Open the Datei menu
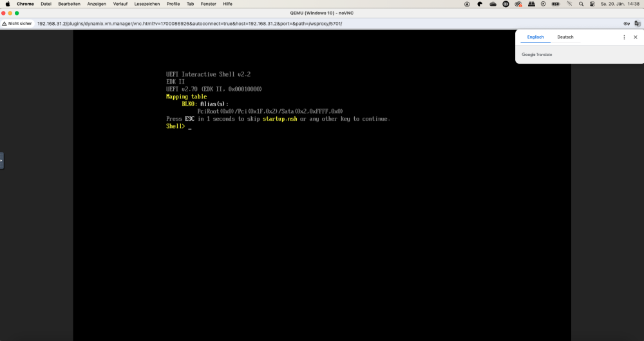This screenshot has width=644, height=341. [x=46, y=4]
